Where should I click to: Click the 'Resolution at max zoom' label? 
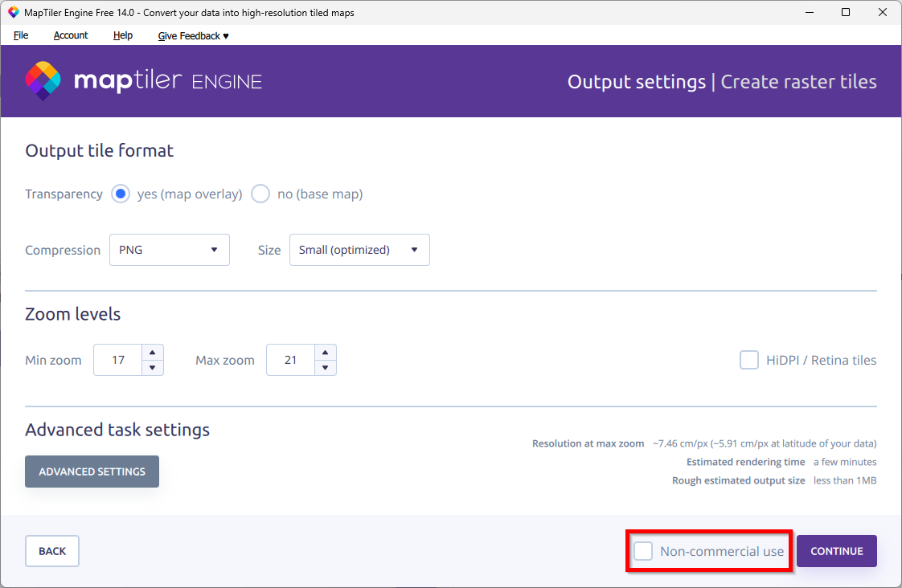click(588, 443)
